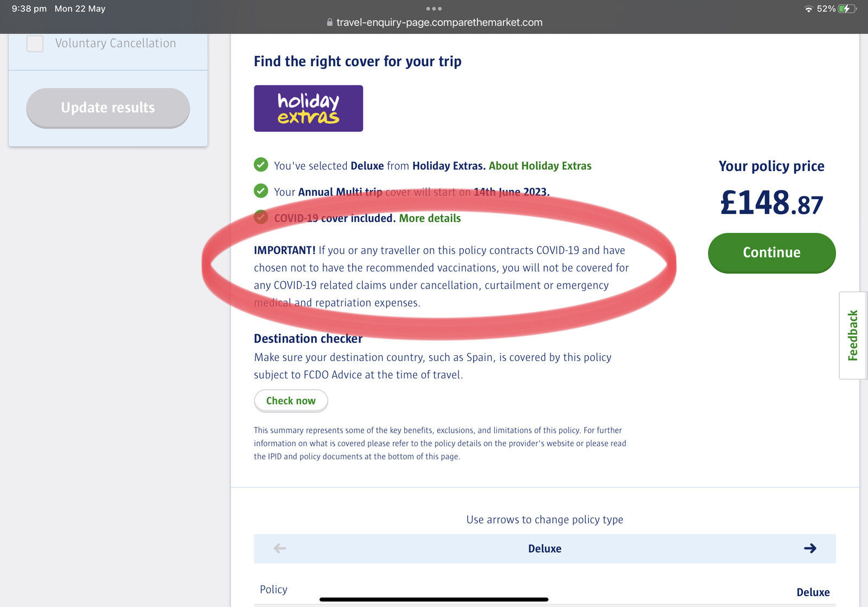The image size is (868, 607).
Task: Tap the padlock icon in address bar
Action: (x=329, y=23)
